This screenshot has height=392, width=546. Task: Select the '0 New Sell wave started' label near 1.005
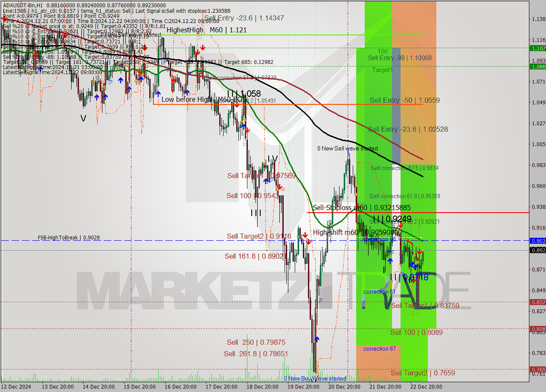pyautogui.click(x=347, y=148)
